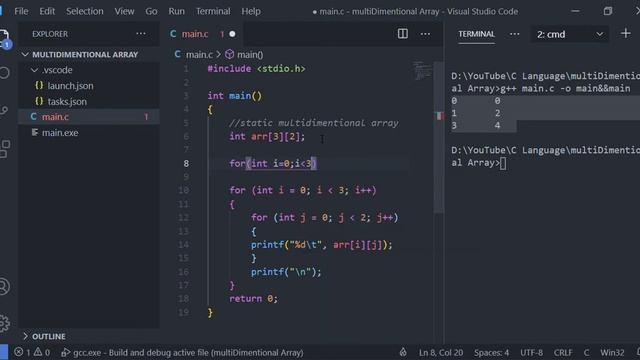Select main.c in the explorer tree
Screen dimensions: 640x360
(x=55, y=117)
